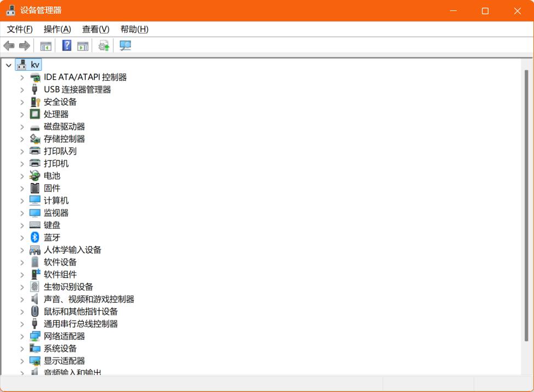
Task: Expand the 键盘 category
Action: point(22,225)
